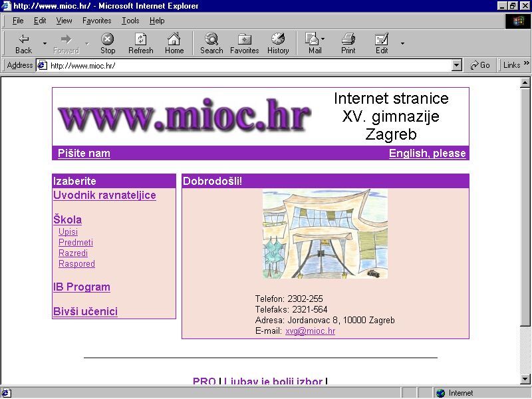
Task: Open the 'Bivši učenici' link
Action: pos(85,311)
